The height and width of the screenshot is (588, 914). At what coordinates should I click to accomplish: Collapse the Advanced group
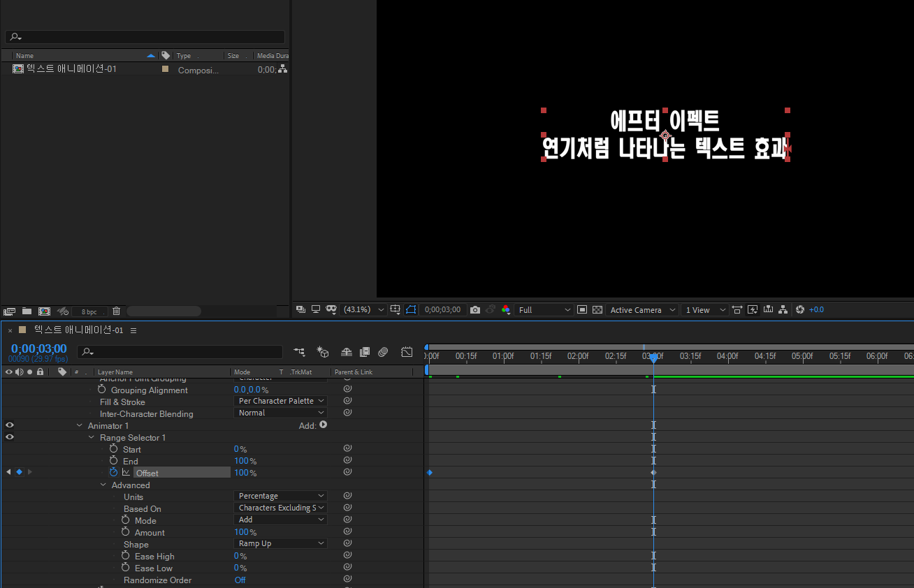point(103,485)
